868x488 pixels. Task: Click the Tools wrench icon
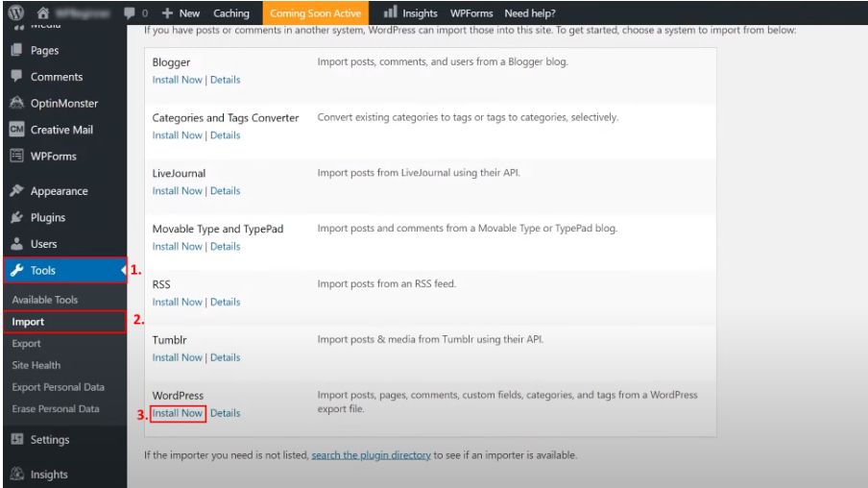click(16, 270)
